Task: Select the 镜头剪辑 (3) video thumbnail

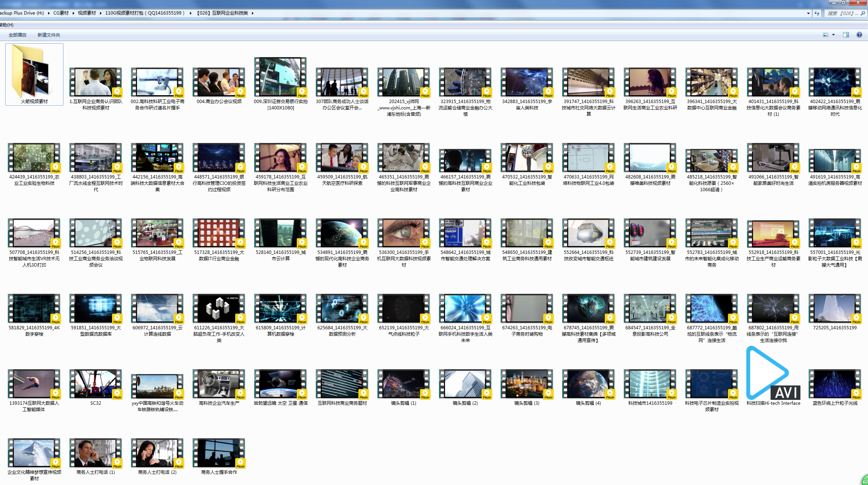Action: [526, 384]
